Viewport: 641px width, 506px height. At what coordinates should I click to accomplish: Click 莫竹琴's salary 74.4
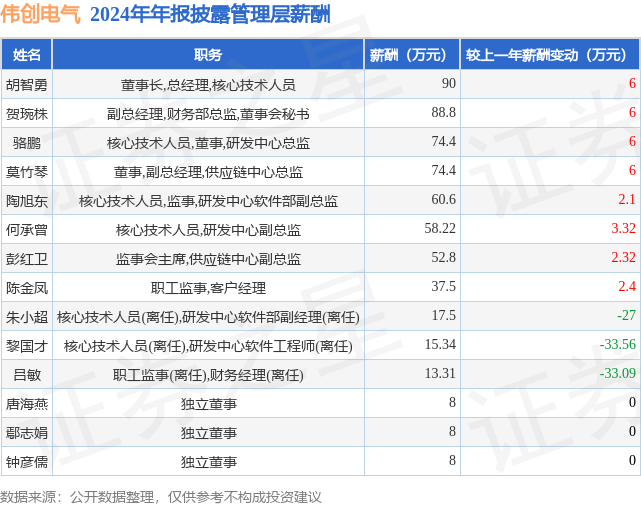point(444,170)
